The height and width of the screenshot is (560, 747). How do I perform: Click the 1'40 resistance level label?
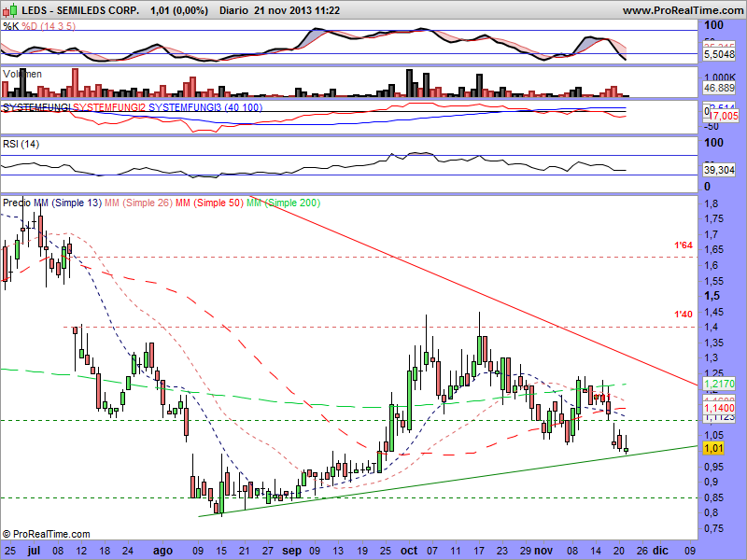tap(684, 314)
